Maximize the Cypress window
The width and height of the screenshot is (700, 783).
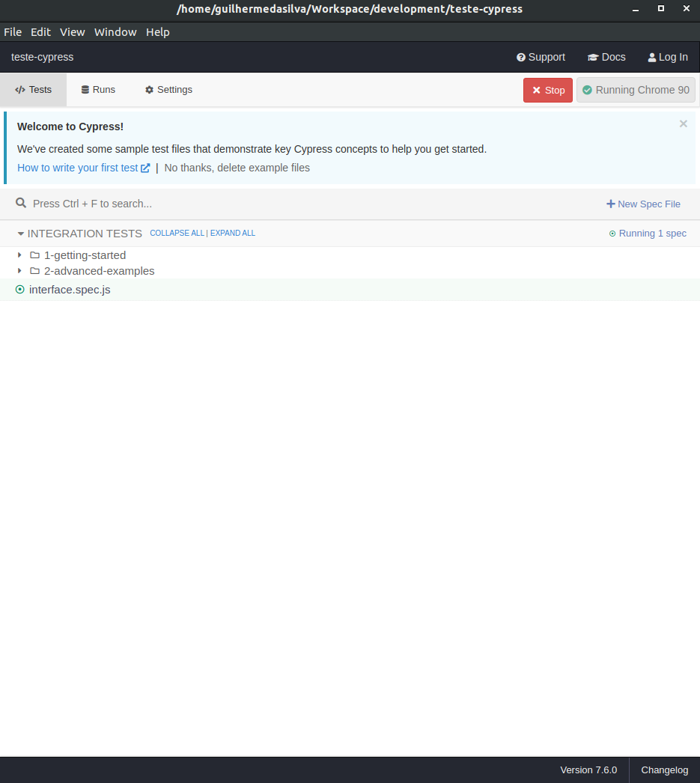tap(661, 8)
